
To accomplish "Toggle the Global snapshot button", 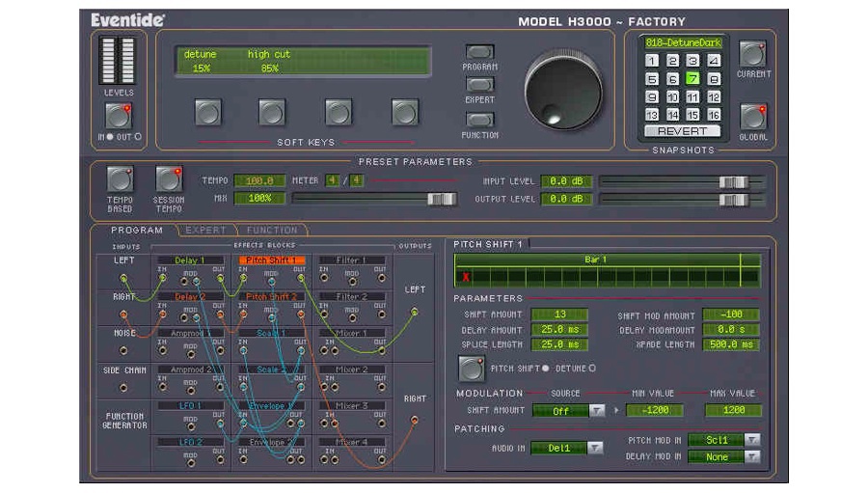I will 753,117.
